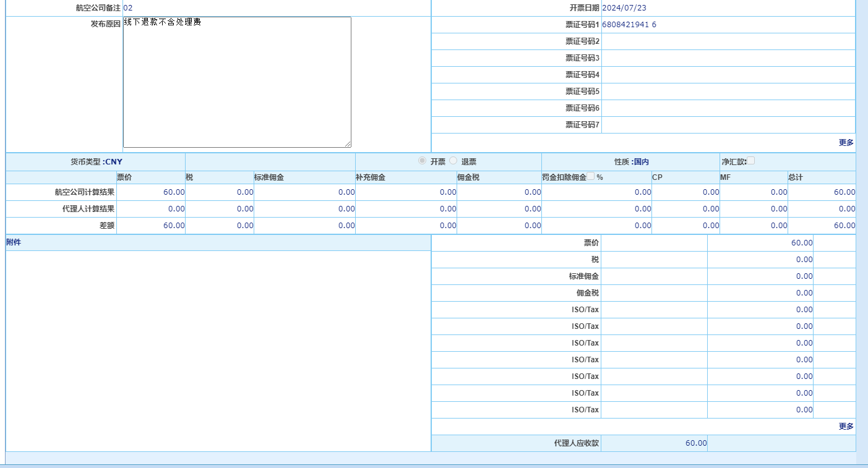Select the 开票 radio button
This screenshot has width=868, height=468.
[423, 161]
